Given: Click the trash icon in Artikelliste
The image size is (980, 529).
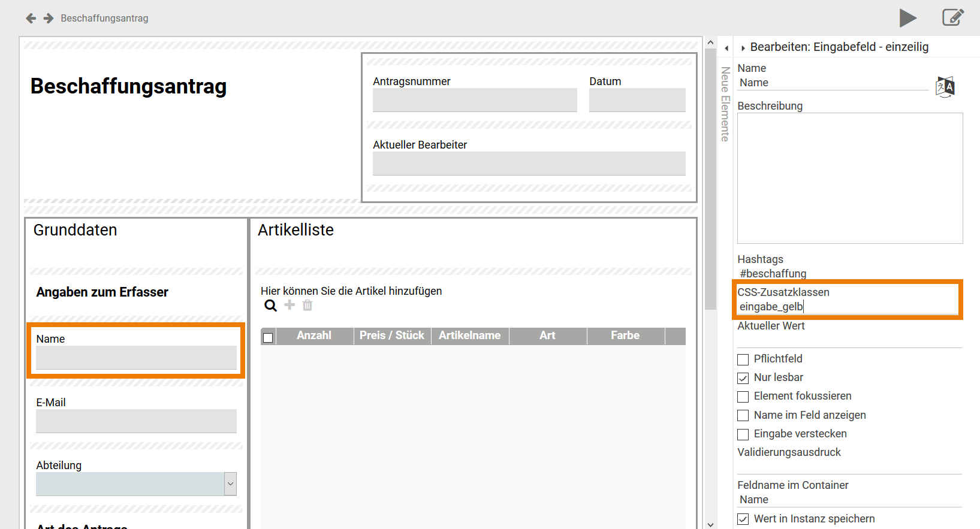Looking at the screenshot, I should [x=307, y=306].
